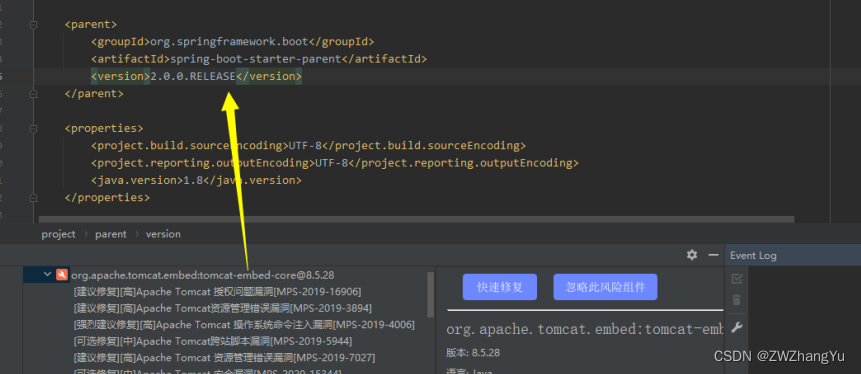Click the opening <properties> tag
This screenshot has height=374, width=861.
(x=104, y=129)
